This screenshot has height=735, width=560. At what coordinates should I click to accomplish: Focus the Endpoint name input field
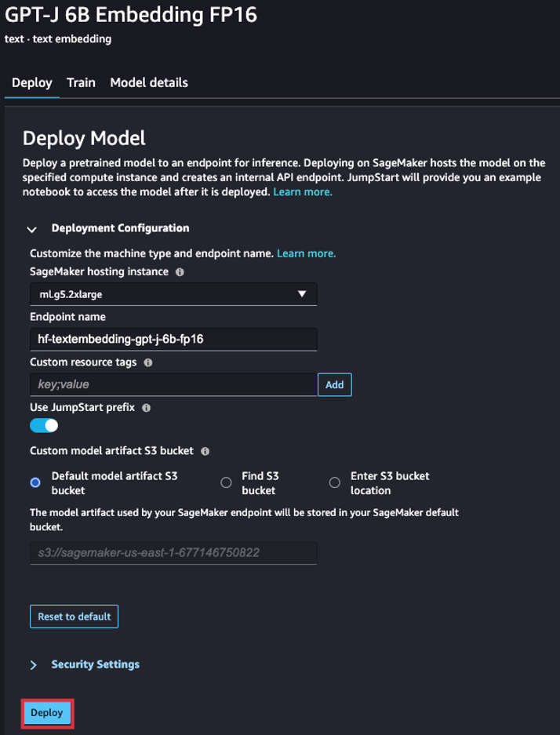pyautogui.click(x=173, y=339)
